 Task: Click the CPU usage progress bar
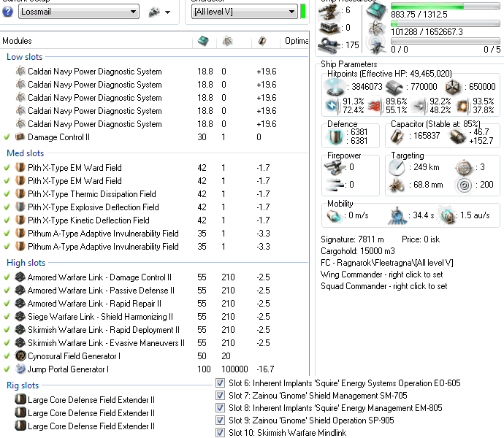pyautogui.click(x=447, y=7)
